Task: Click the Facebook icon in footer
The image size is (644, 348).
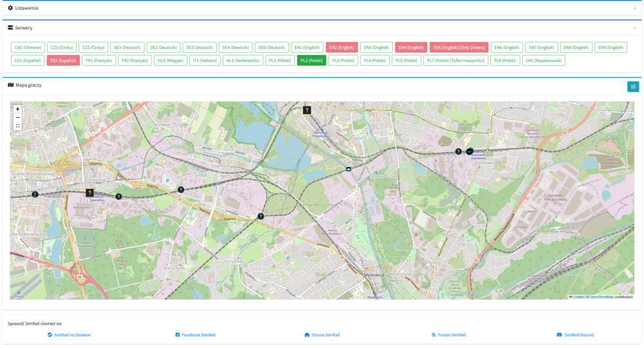Action: (178, 335)
